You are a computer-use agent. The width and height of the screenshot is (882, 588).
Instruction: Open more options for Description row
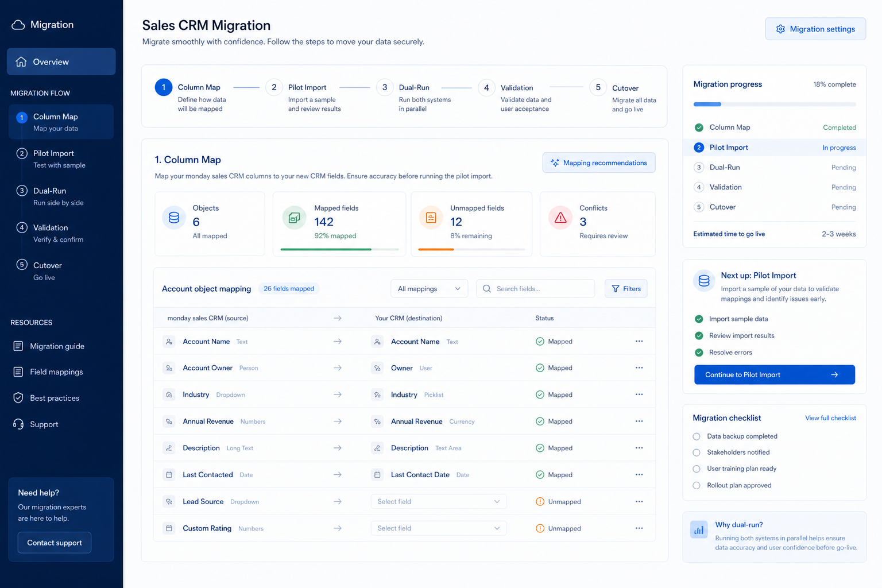tap(639, 448)
